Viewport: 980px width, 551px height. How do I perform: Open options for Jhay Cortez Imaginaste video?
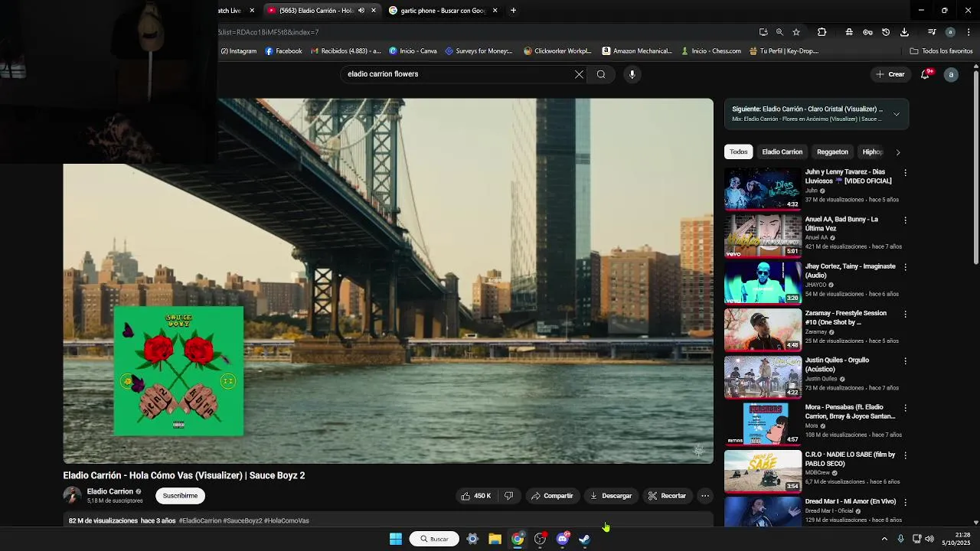tap(905, 267)
